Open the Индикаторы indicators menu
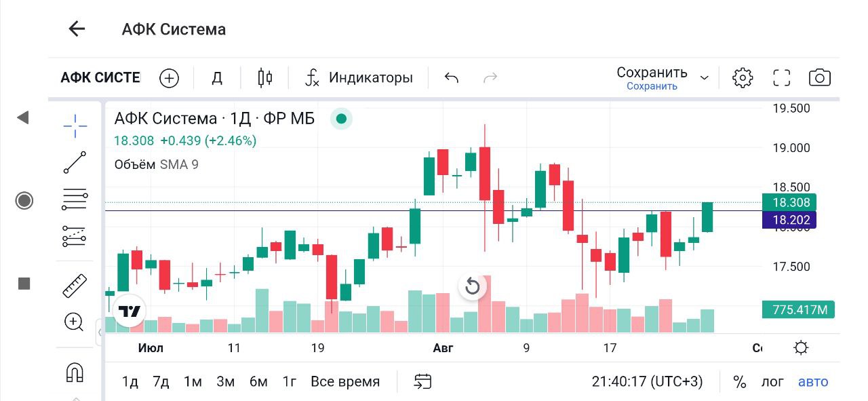The width and height of the screenshot is (868, 401). point(359,78)
